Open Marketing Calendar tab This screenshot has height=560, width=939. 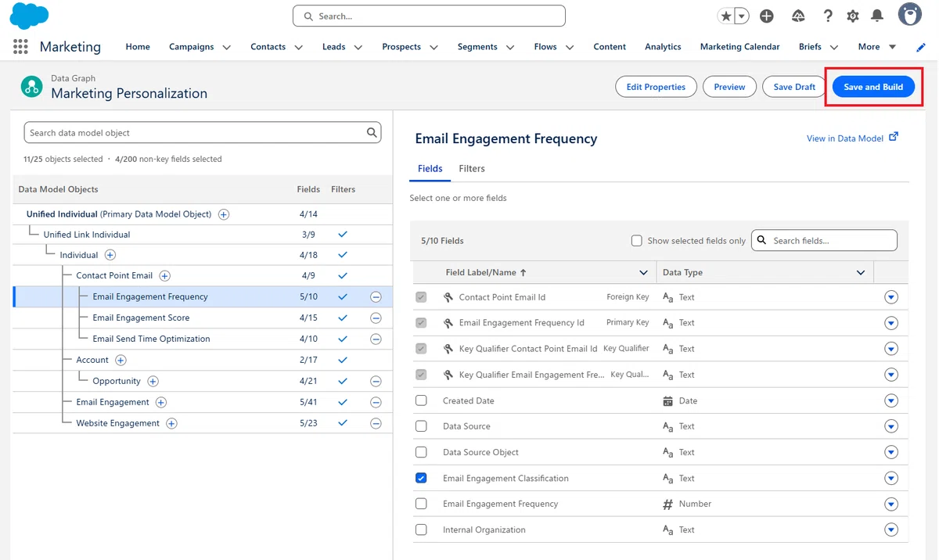click(x=739, y=47)
